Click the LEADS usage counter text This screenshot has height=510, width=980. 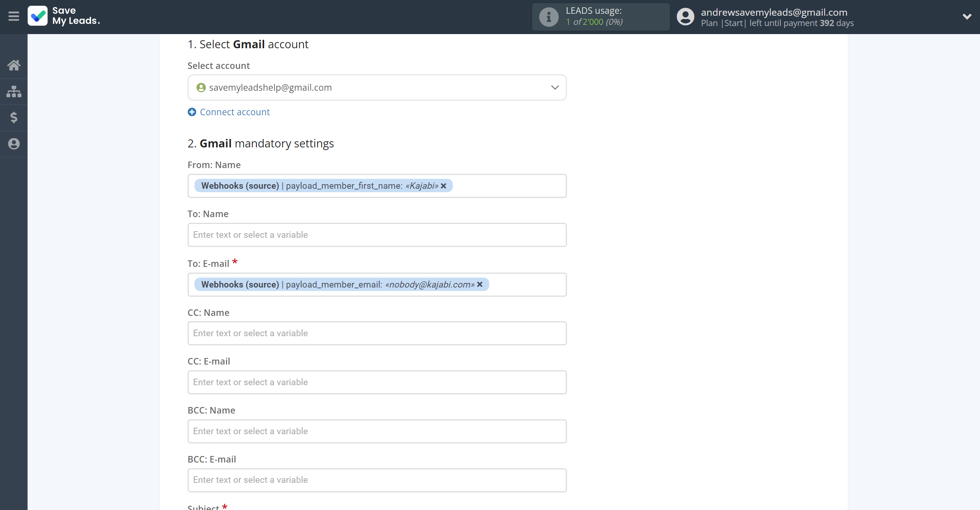(594, 22)
